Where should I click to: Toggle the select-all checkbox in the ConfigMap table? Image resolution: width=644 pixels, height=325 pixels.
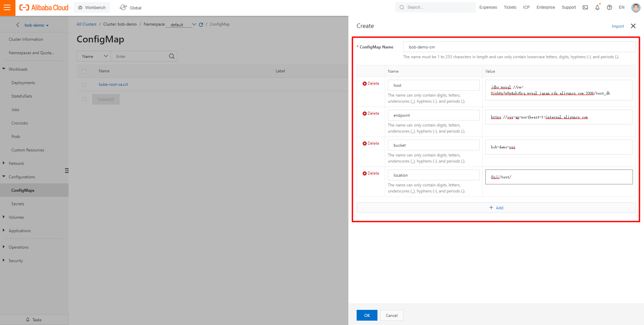point(84,71)
